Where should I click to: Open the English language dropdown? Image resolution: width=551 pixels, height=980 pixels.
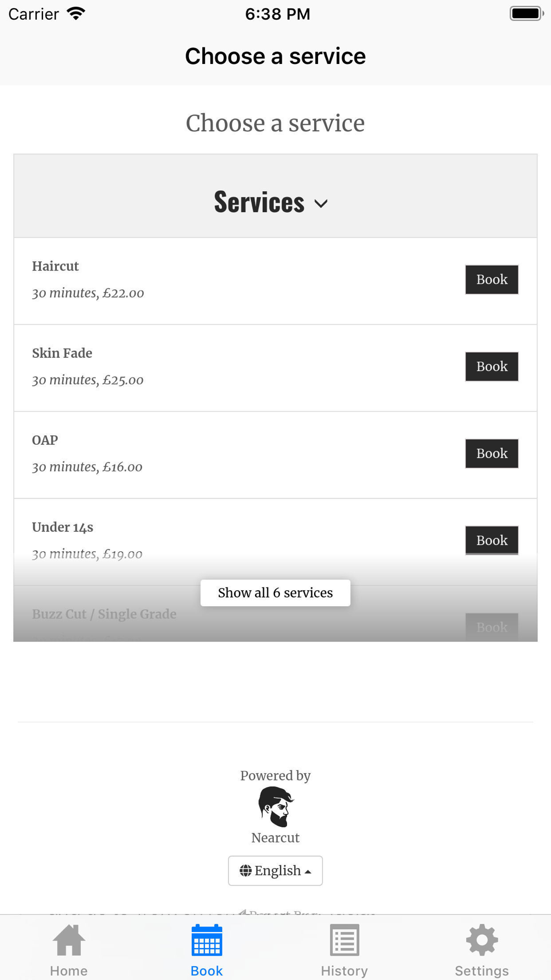275,871
